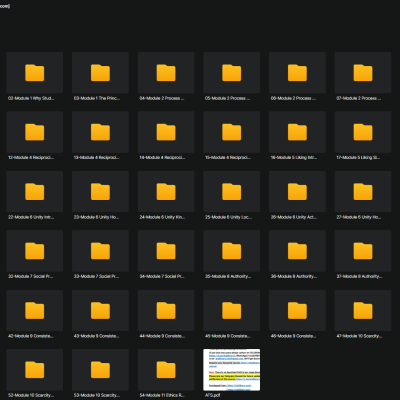The width and height of the screenshot is (400, 400).
Task: Open folder 32-Module 7 Social Pr...
Action: coord(35,251)
